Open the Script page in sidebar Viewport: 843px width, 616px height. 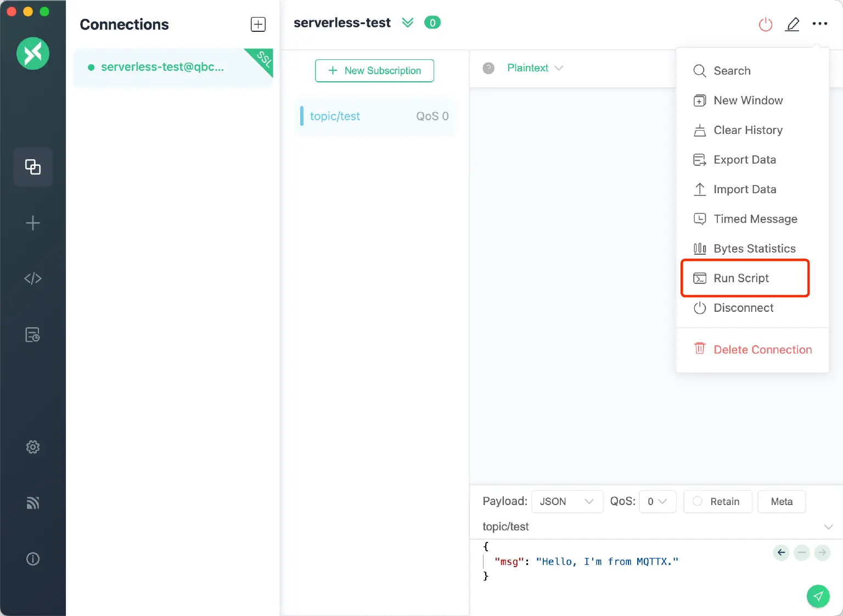33,279
